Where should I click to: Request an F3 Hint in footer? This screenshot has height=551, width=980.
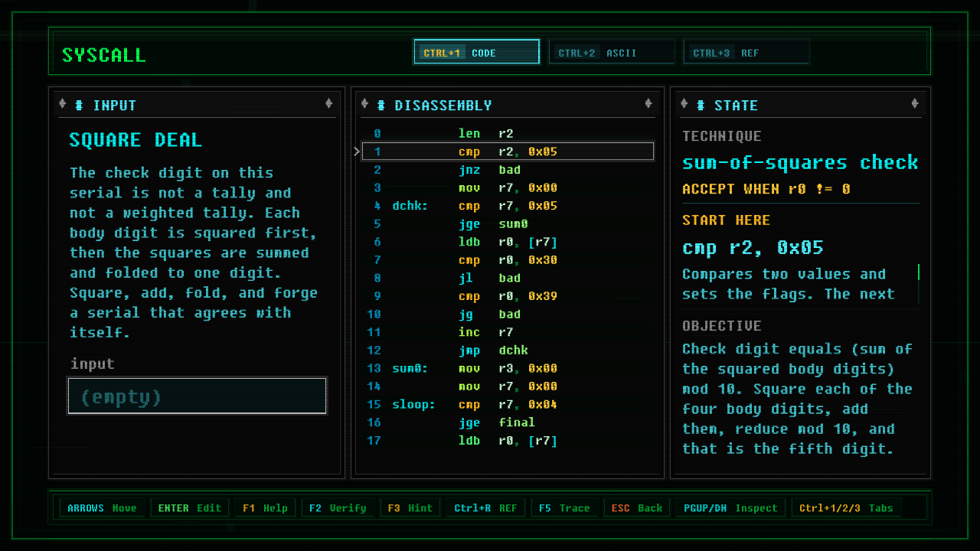(410, 507)
